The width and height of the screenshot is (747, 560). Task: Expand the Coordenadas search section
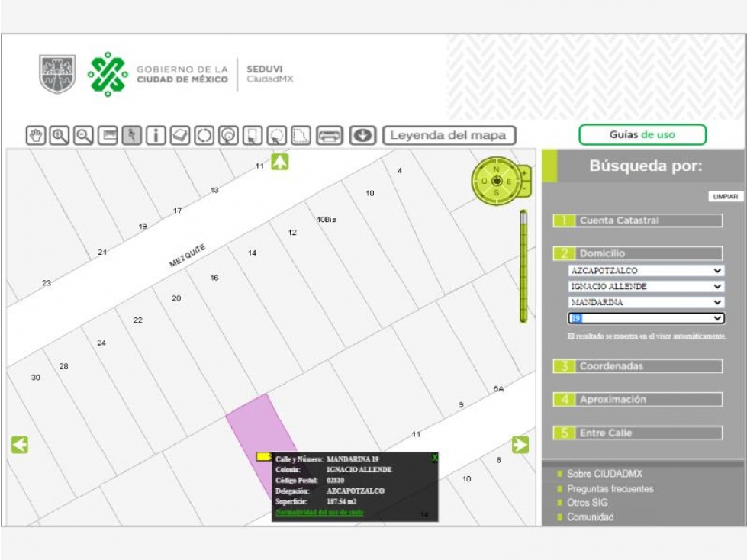point(637,366)
